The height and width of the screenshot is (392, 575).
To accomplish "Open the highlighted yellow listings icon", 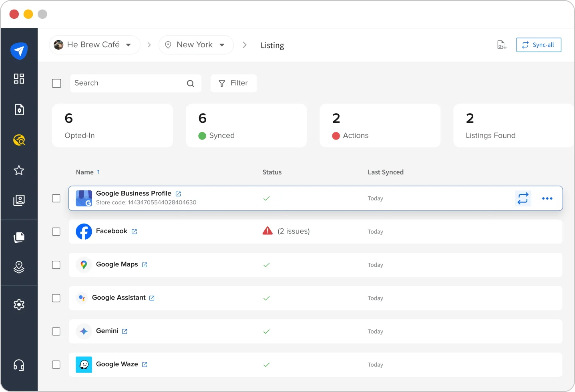I will tap(19, 140).
